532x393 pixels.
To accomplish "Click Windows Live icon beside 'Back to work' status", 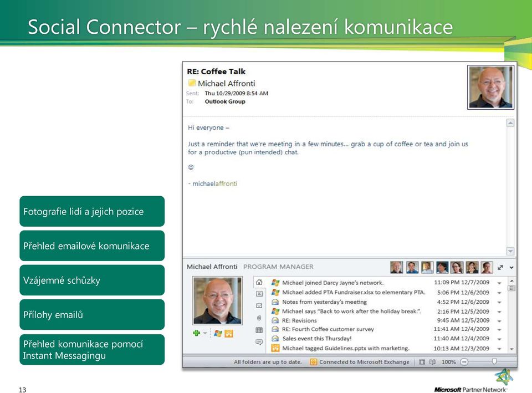I will point(275,311).
